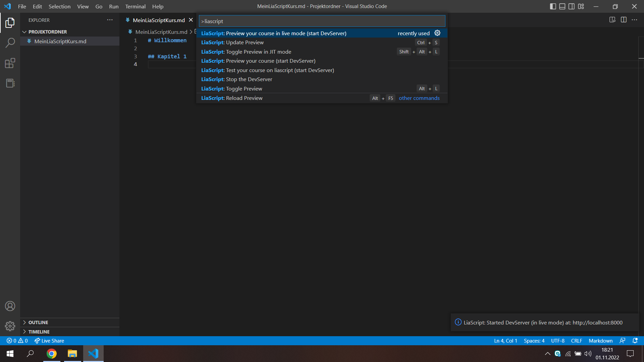Close the MeinLiaScriptKurs.md editor tab
Image resolution: width=644 pixels, height=362 pixels.
pyautogui.click(x=191, y=20)
